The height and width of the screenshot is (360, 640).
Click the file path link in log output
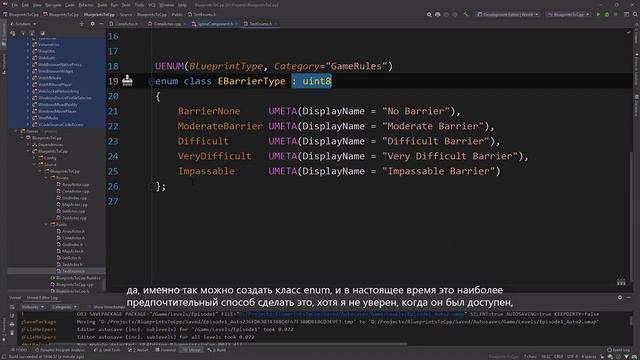tap(353, 314)
